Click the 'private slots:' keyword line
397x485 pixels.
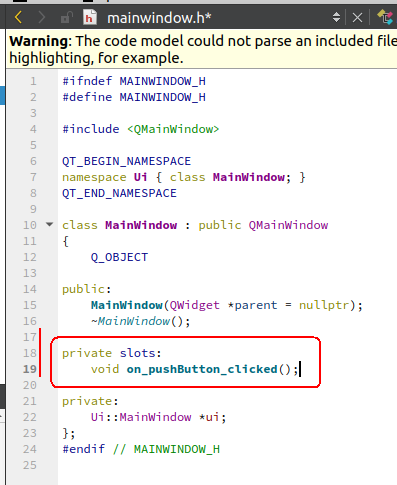tap(112, 353)
